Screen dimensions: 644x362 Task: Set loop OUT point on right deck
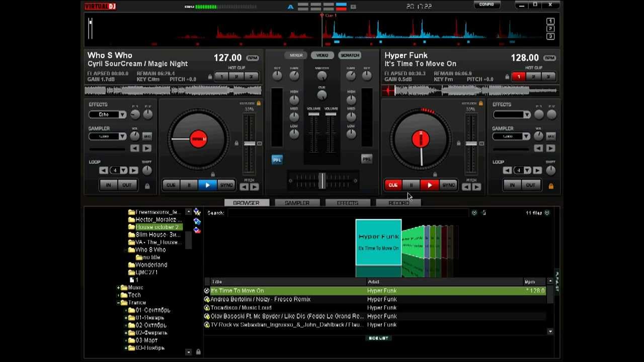(530, 186)
